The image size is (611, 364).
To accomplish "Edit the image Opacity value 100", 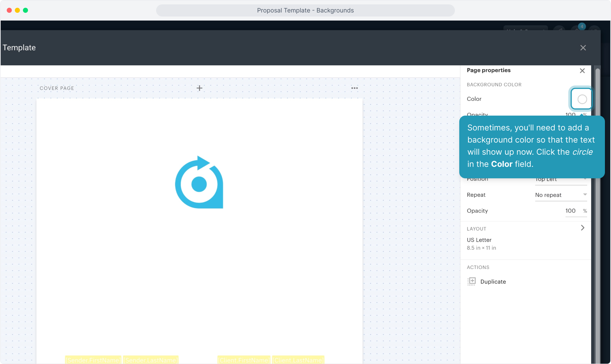I will [x=571, y=211].
